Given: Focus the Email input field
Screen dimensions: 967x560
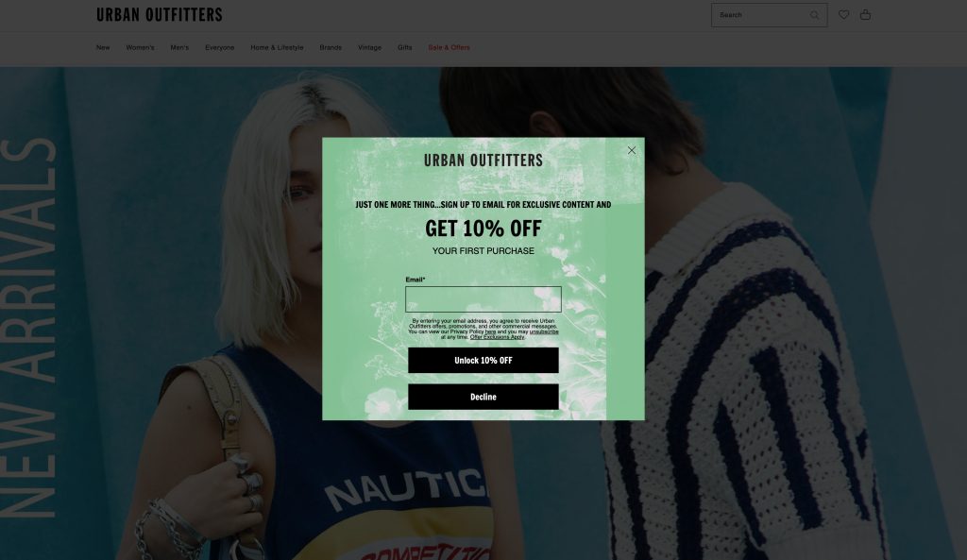Looking at the screenshot, I should pos(483,299).
